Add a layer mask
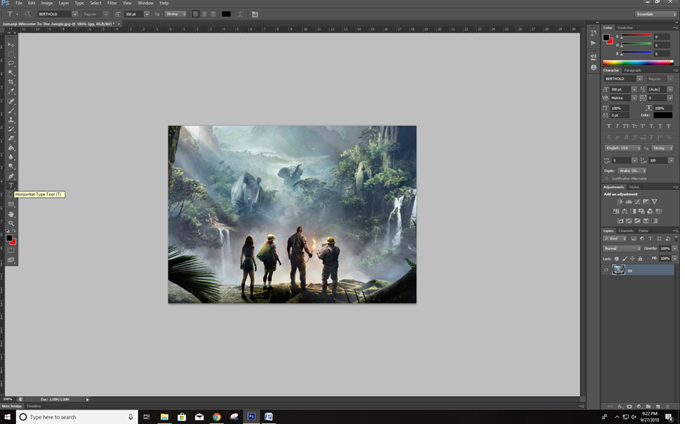Image resolution: width=685 pixels, height=426 pixels. (629, 407)
